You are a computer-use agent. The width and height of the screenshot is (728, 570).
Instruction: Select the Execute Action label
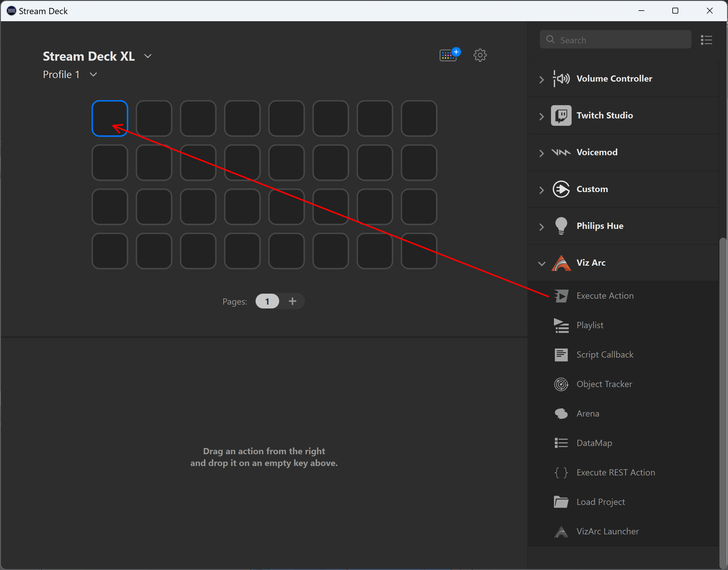tap(605, 296)
